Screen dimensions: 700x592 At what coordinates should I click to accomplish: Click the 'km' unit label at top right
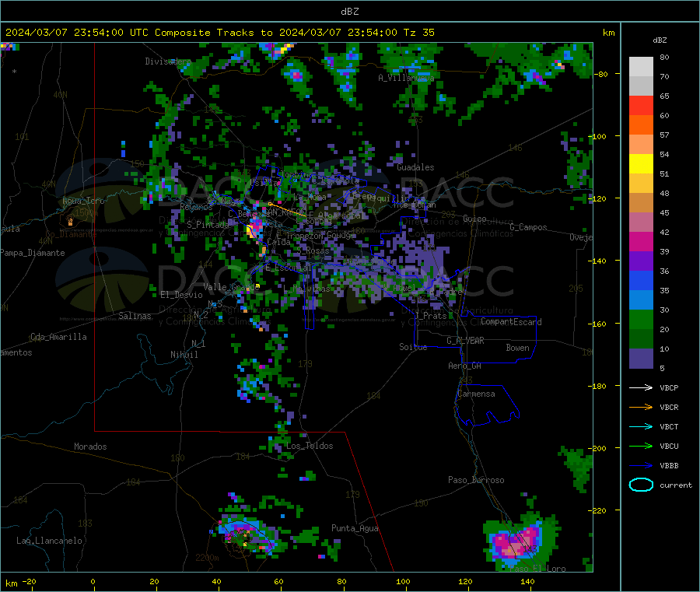point(608,33)
